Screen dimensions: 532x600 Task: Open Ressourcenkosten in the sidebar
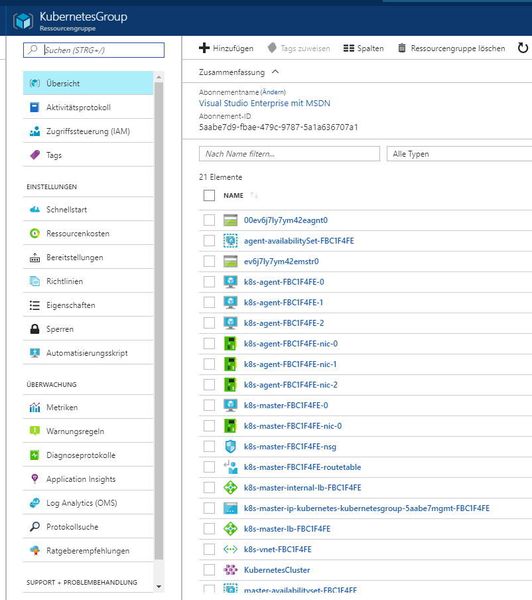pos(88,233)
